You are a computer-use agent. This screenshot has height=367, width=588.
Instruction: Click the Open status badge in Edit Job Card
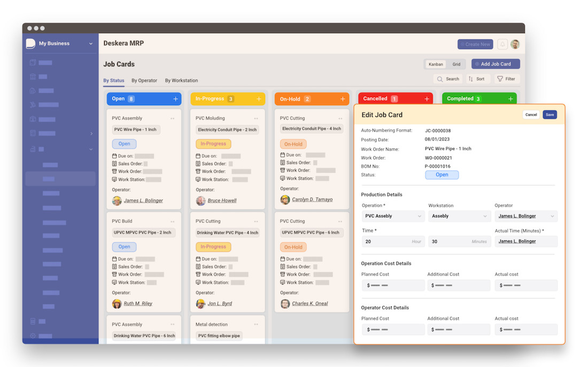tap(442, 175)
